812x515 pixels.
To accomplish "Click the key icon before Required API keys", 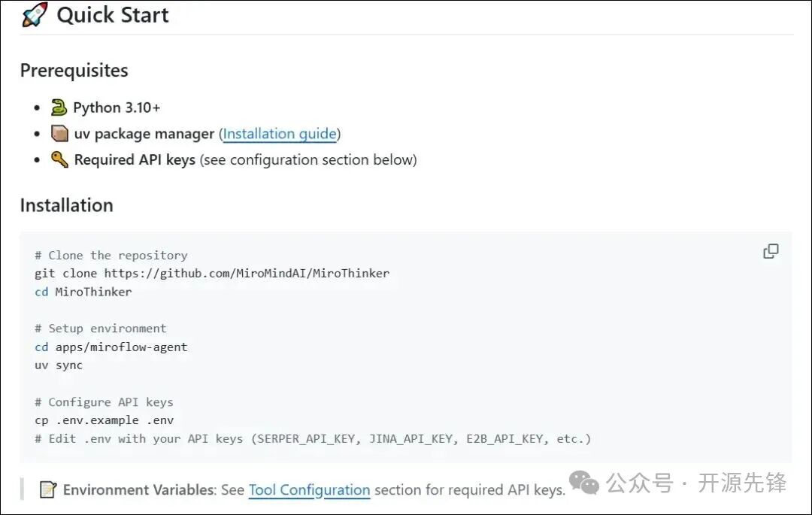I will (x=59, y=159).
